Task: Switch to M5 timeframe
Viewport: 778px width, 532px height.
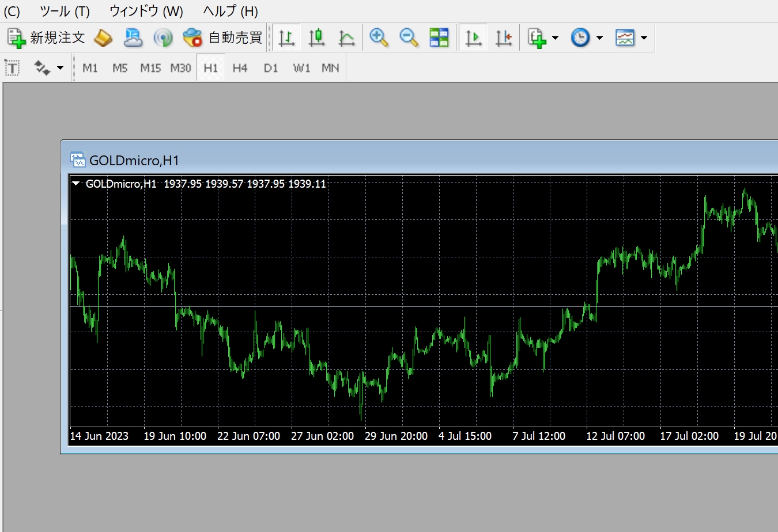Action: click(x=120, y=68)
